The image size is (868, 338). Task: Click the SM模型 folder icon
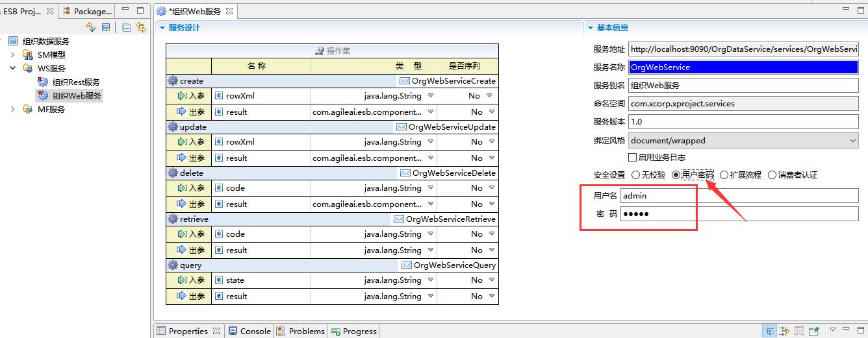(28, 54)
